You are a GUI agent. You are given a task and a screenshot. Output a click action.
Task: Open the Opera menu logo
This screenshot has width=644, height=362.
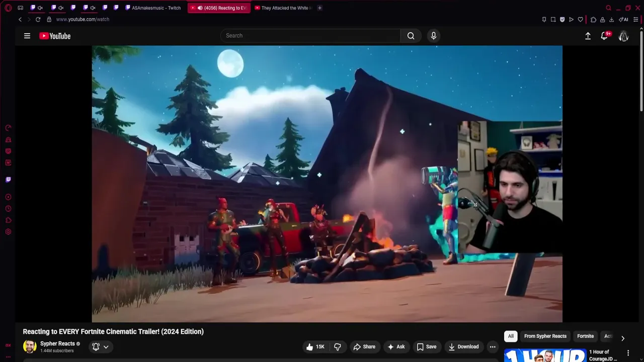(x=8, y=8)
